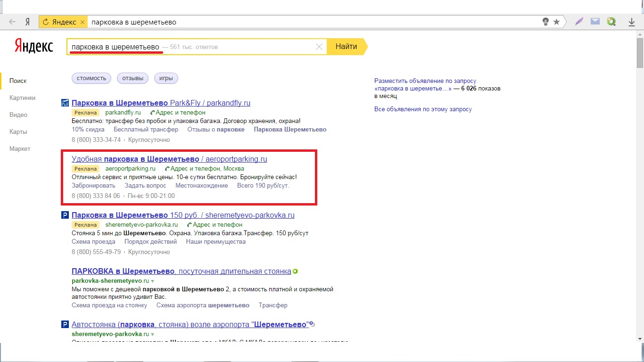
Task: Open the purple feather extension icon
Action: pyautogui.click(x=579, y=22)
